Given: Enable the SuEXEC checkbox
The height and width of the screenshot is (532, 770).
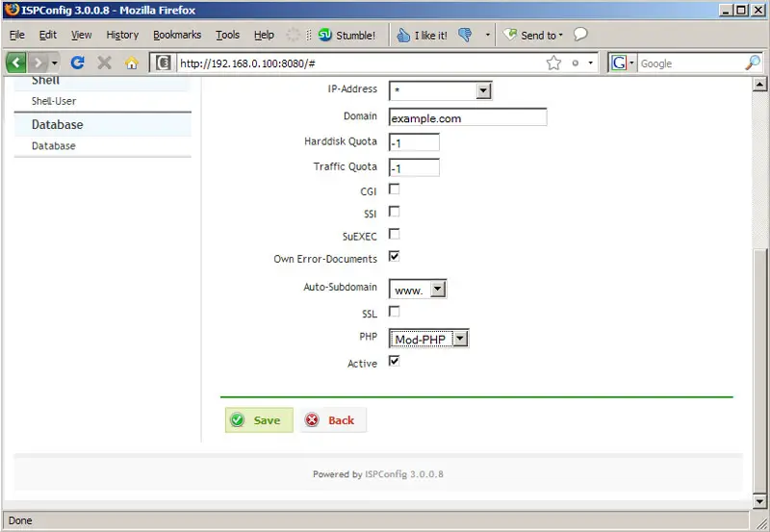Looking at the screenshot, I should point(394,234).
